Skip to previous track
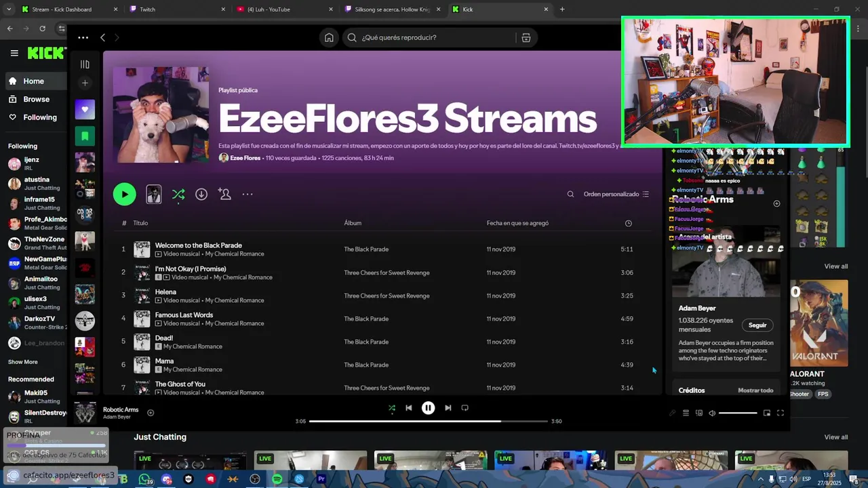 click(x=409, y=408)
